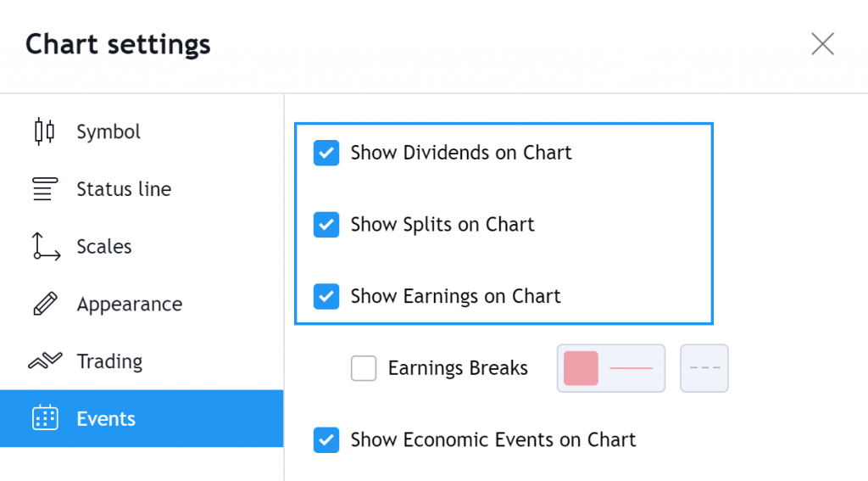Select the Trading tab label
The image size is (868, 481).
(x=109, y=361)
